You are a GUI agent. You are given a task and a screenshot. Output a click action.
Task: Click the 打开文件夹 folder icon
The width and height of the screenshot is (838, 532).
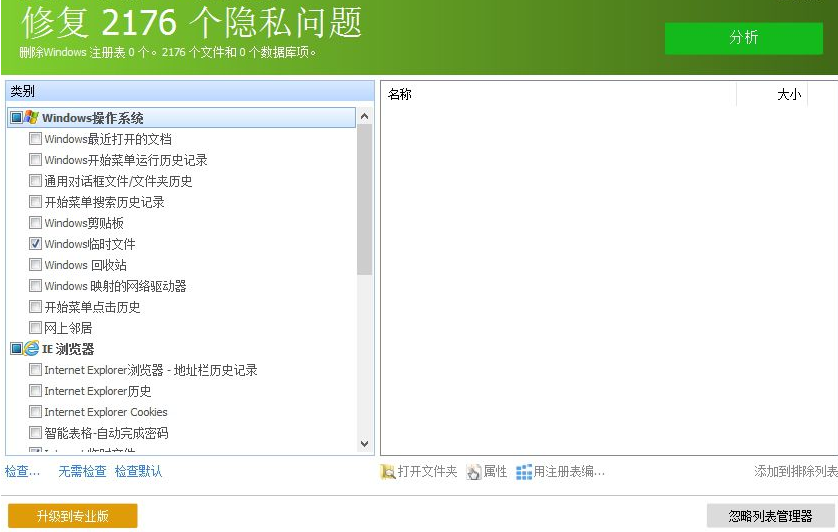pos(388,472)
